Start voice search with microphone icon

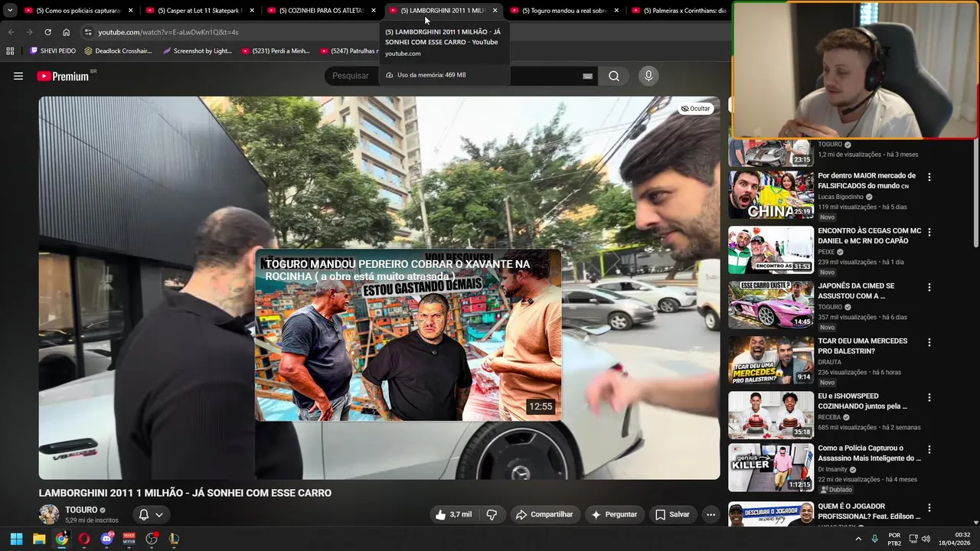click(648, 76)
